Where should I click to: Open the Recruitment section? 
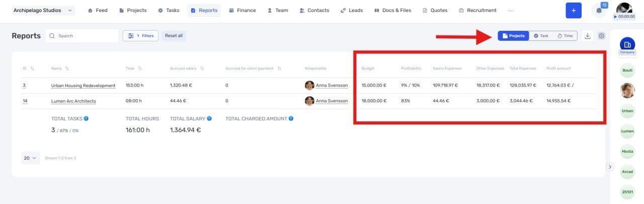[x=477, y=10]
